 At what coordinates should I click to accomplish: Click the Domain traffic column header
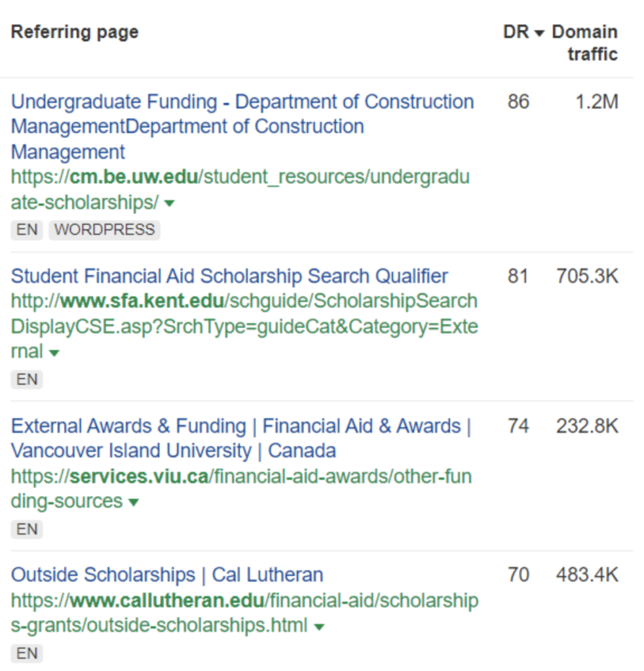[x=584, y=43]
